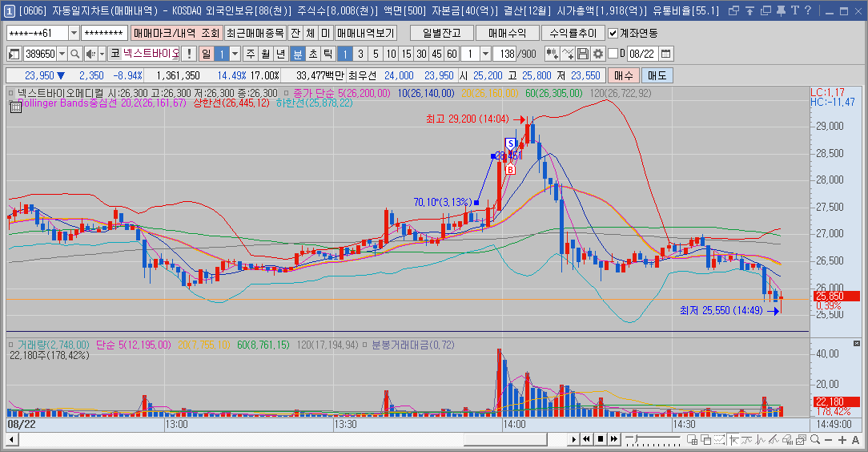868x452 pixels.
Task: Click the blue 매도 sell button
Action: pyautogui.click(x=657, y=75)
